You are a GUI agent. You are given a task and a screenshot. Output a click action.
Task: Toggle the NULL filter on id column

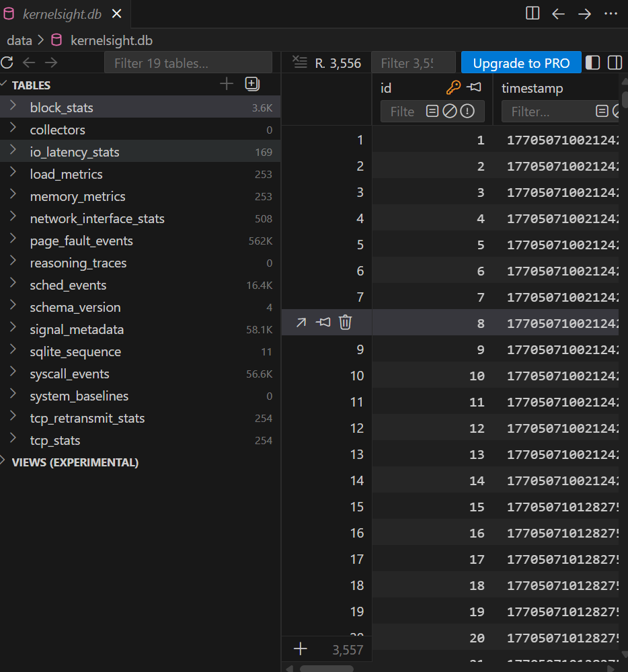450,112
